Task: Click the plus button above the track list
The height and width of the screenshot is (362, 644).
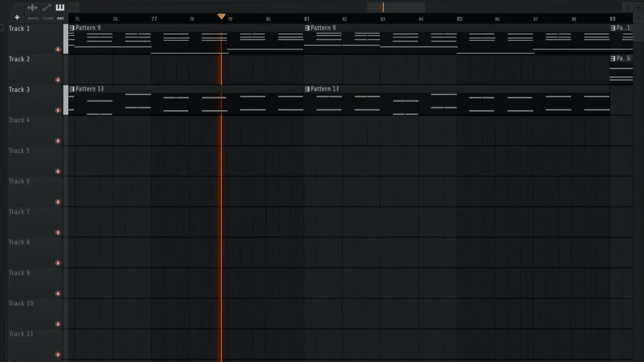Action: pos(17,18)
